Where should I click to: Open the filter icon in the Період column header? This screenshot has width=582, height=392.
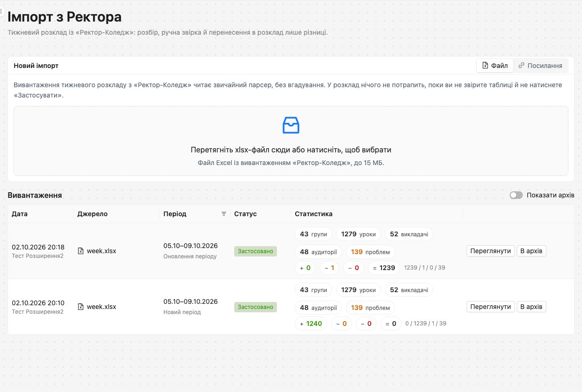click(224, 214)
